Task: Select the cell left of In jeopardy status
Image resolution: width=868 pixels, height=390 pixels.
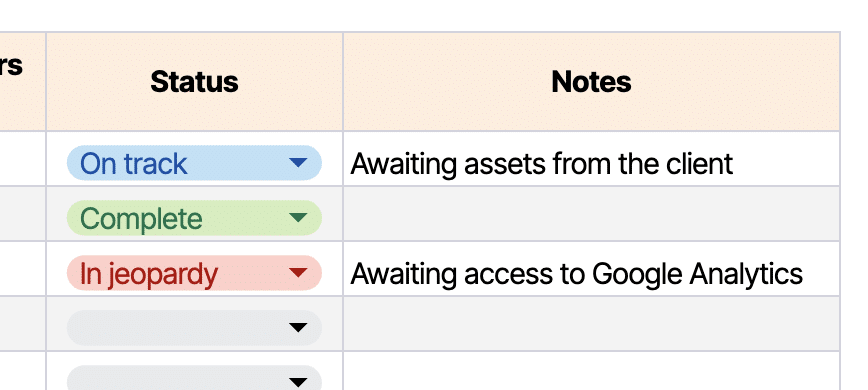Action: click(22, 269)
